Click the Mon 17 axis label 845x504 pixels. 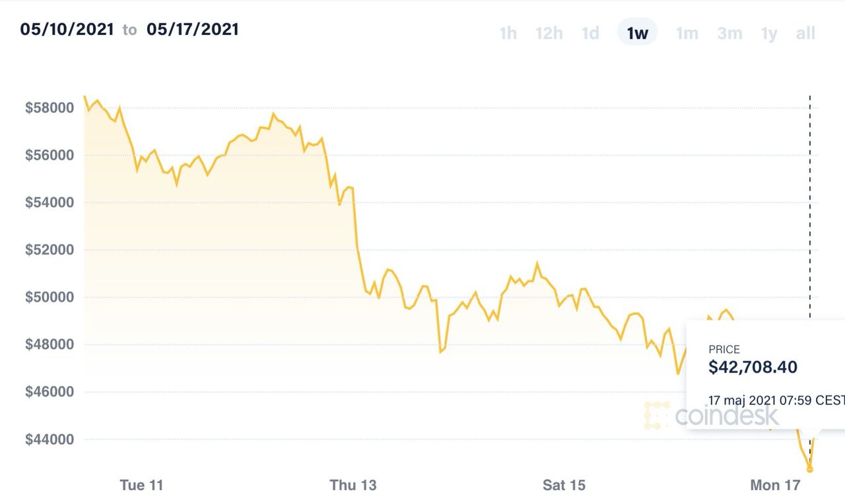[775, 486]
